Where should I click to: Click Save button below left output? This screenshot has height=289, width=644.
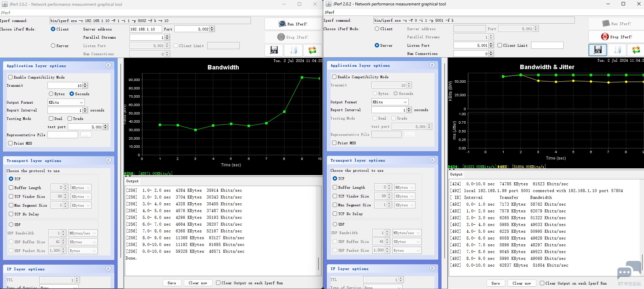click(172, 283)
